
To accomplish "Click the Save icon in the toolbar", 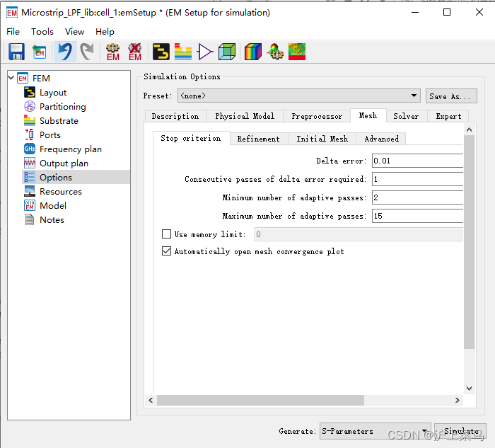I will pyautogui.click(x=16, y=52).
